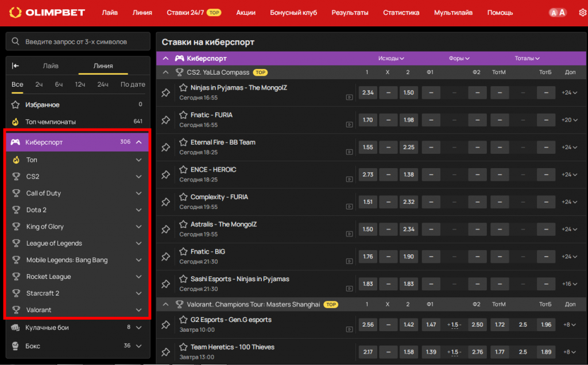Image resolution: width=588 pixels, height=365 pixels.
Task: Click the Valorant Champions Tour trophy icon
Action: pos(180,305)
